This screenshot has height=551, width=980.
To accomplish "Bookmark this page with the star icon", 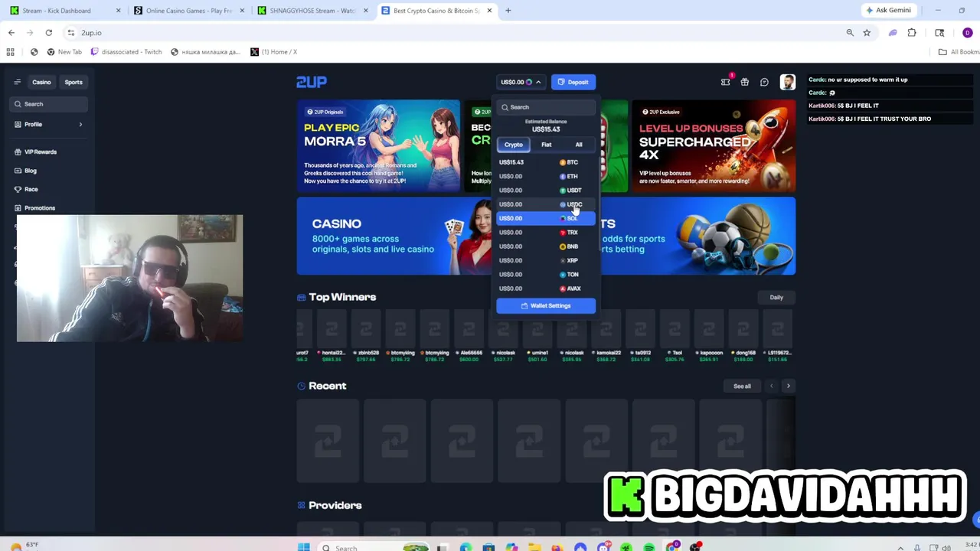I will [x=867, y=33].
